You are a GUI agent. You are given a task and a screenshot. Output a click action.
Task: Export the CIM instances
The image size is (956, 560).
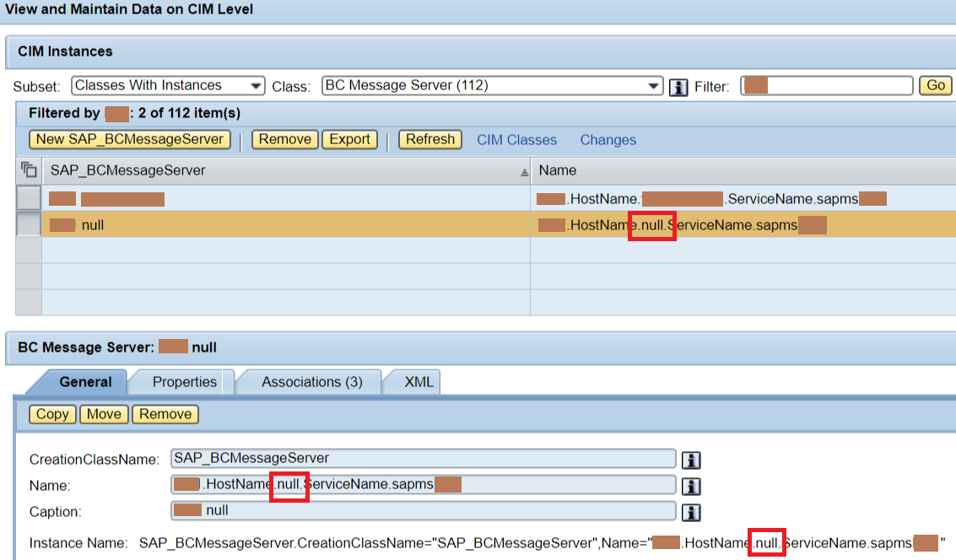click(x=350, y=139)
